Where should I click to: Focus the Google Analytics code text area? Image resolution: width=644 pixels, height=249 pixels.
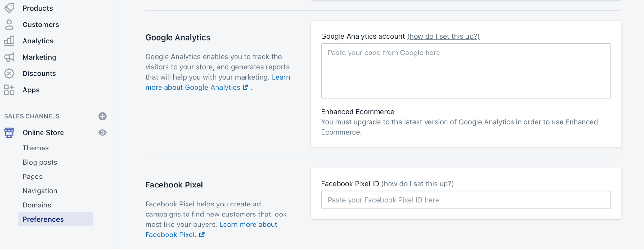(466, 71)
